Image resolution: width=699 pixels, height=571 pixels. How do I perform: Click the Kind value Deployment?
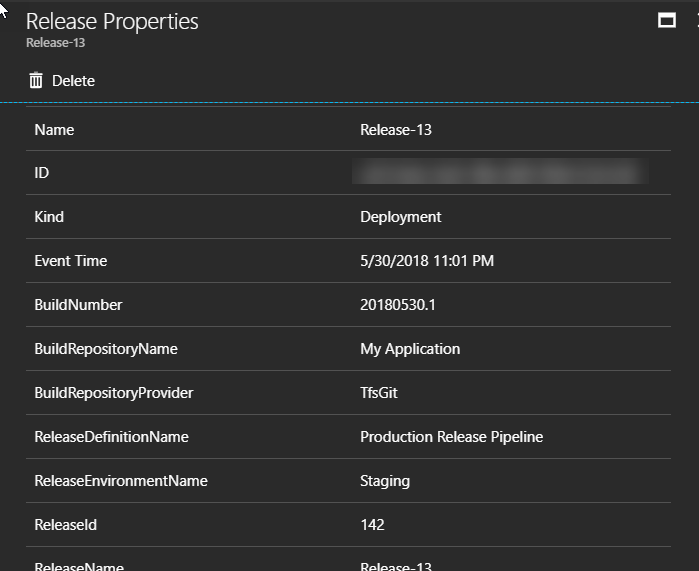tap(400, 217)
